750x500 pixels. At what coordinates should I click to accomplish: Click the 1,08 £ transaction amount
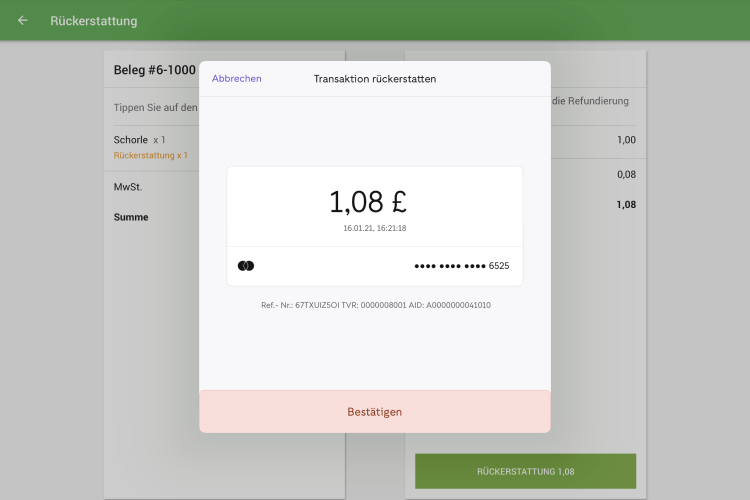coord(368,202)
